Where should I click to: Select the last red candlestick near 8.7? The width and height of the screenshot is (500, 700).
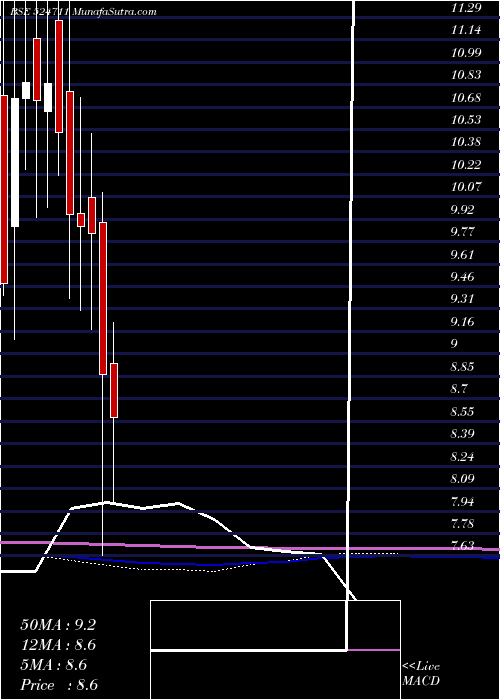click(114, 391)
